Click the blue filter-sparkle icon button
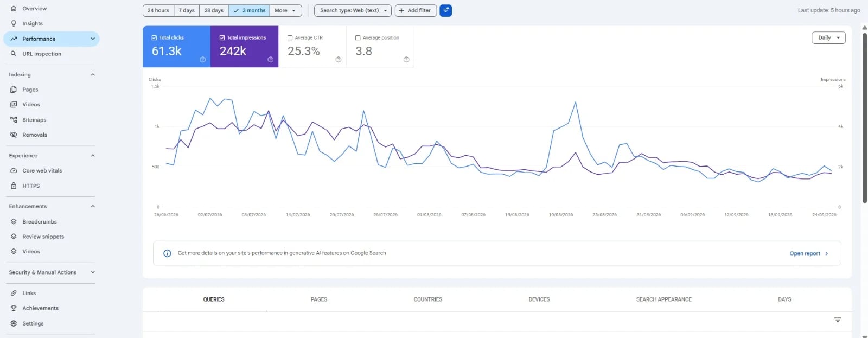 tap(445, 10)
